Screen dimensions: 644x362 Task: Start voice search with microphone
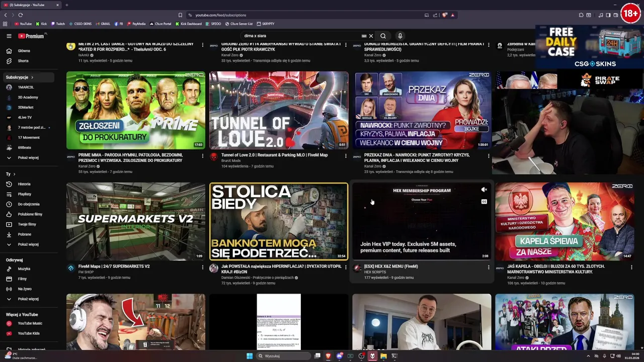400,36
